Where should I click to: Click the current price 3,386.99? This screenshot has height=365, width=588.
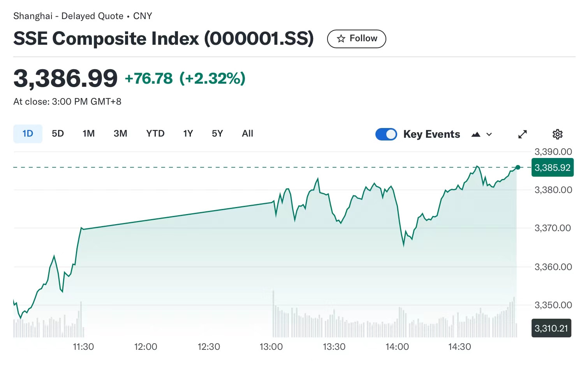pyautogui.click(x=65, y=78)
